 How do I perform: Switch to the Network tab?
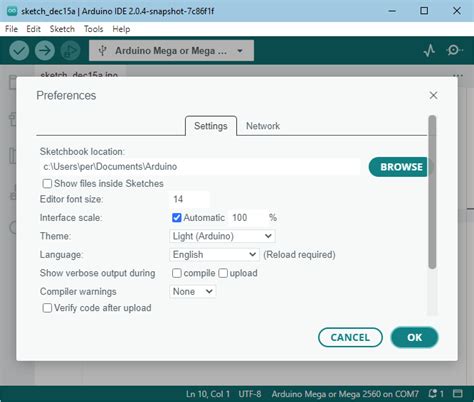point(263,126)
